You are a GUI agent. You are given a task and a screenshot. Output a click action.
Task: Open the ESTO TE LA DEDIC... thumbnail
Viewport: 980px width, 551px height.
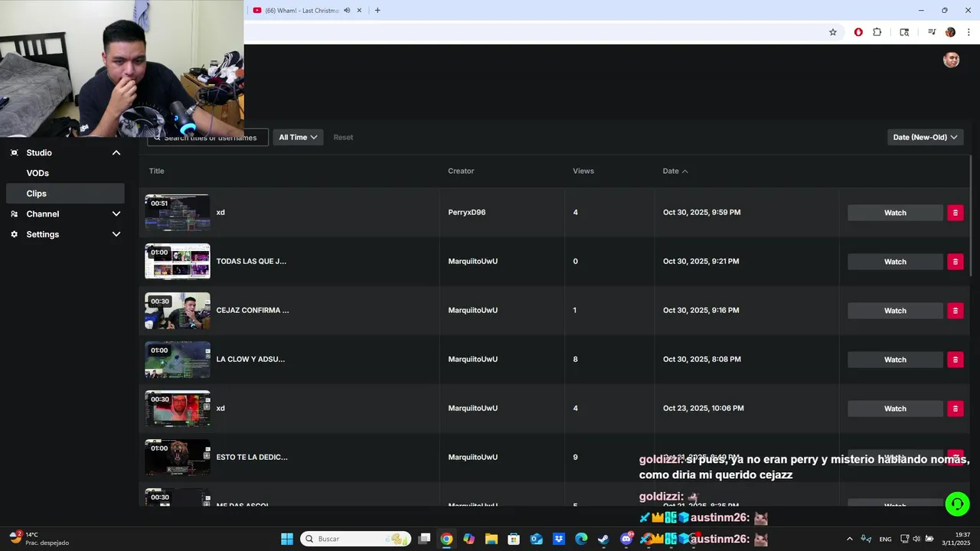point(178,458)
